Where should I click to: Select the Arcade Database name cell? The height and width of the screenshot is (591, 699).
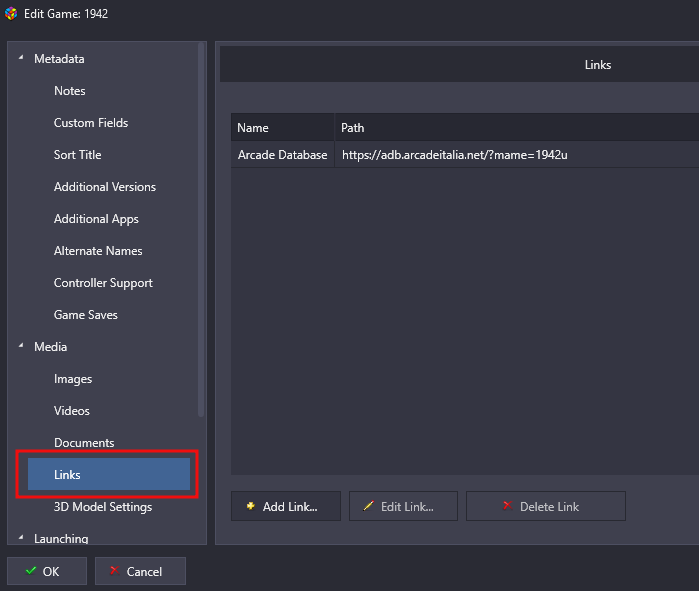283,155
